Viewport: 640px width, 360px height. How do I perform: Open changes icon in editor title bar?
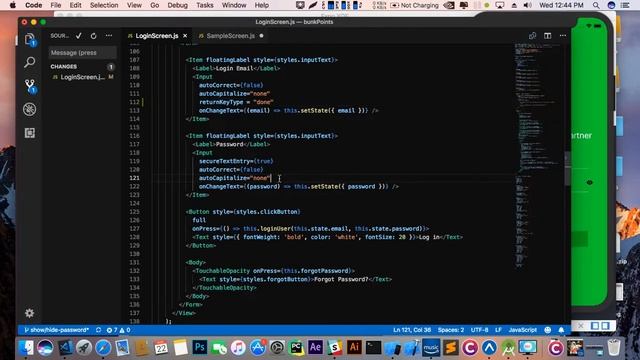tap(532, 36)
